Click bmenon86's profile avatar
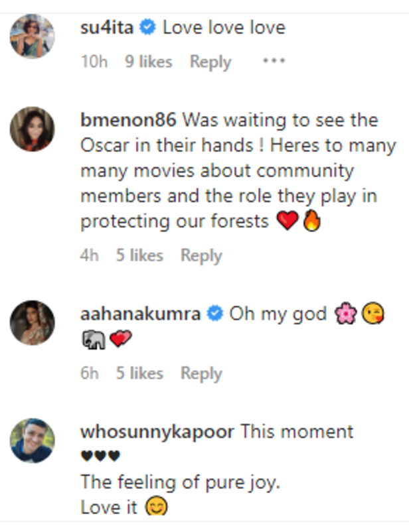Screen dimensions: 409x532 click(32, 129)
